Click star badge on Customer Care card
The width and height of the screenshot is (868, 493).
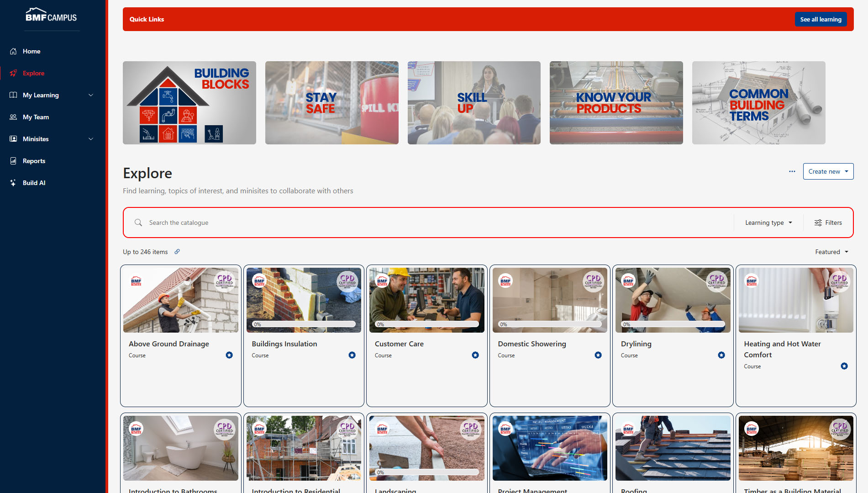coord(475,355)
